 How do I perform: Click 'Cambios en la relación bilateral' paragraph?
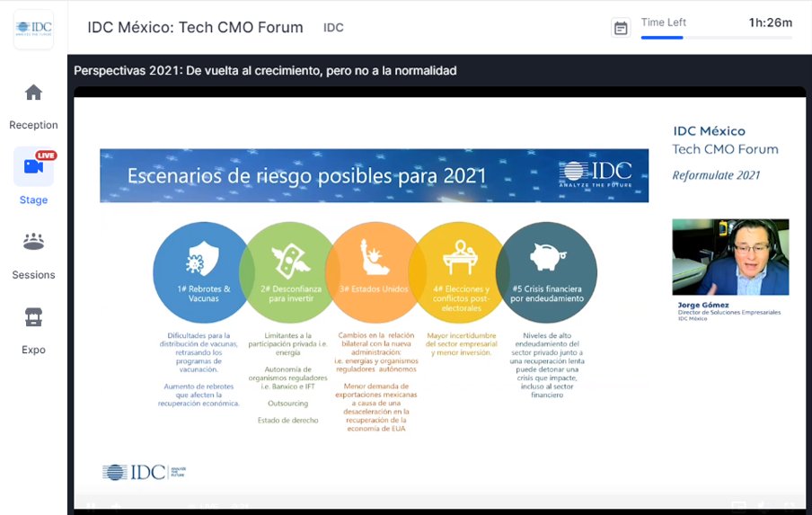(x=376, y=352)
